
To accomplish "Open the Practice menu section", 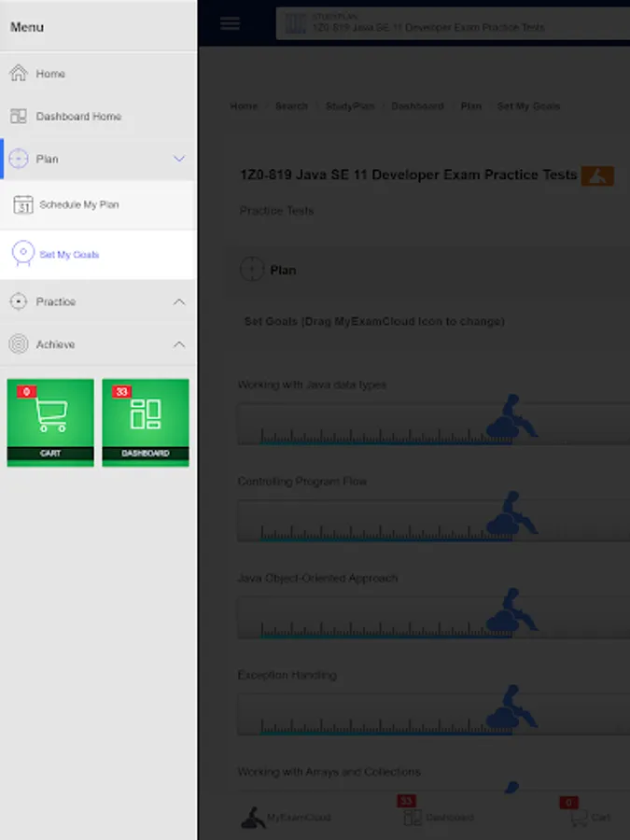I will 98,301.
